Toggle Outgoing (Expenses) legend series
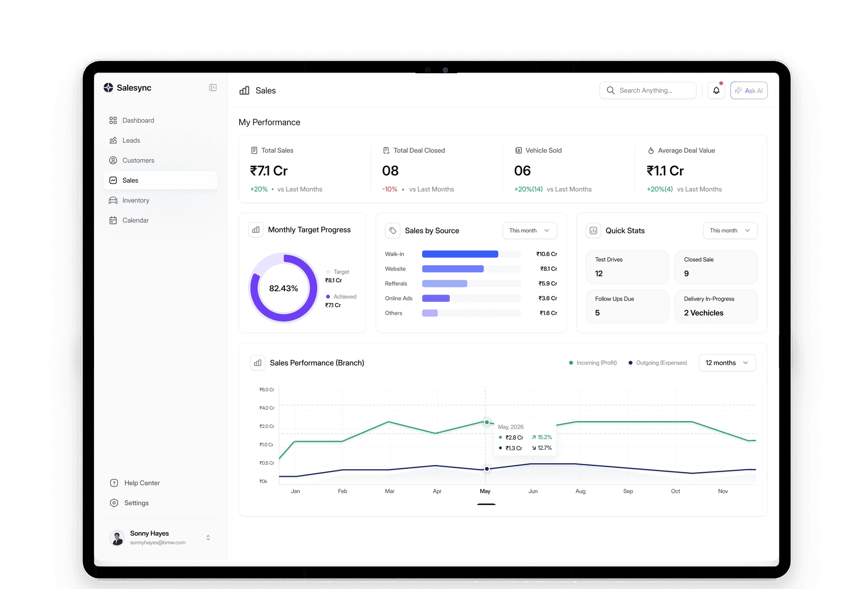Image resolution: width=868 pixels, height=589 pixels. [x=658, y=363]
